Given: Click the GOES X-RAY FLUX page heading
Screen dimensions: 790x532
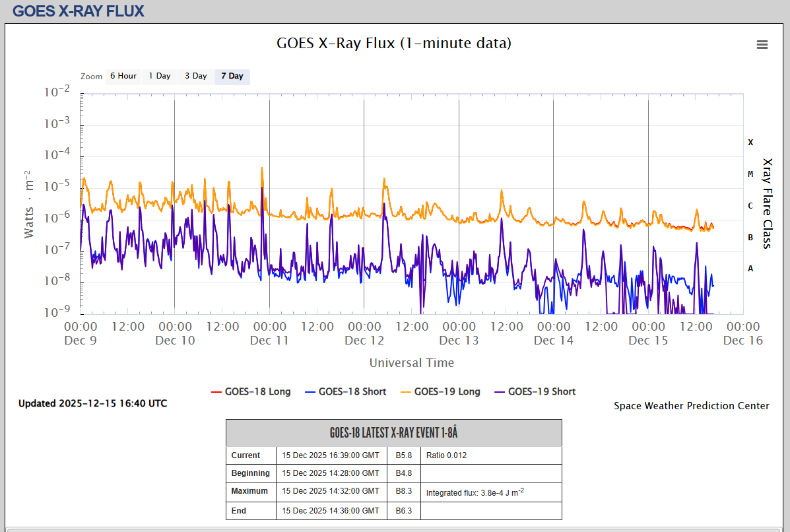Looking at the screenshot, I should 78,11.
